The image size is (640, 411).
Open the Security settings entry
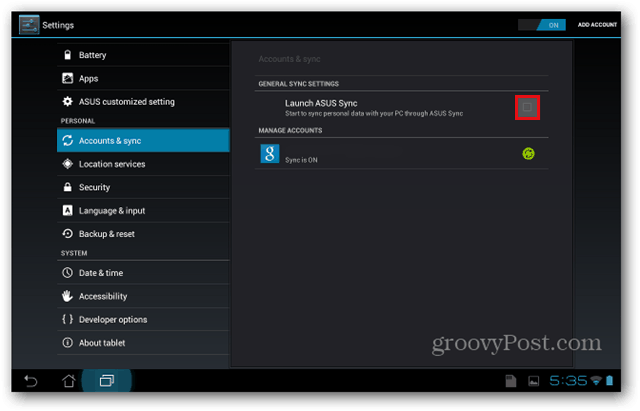click(x=143, y=187)
